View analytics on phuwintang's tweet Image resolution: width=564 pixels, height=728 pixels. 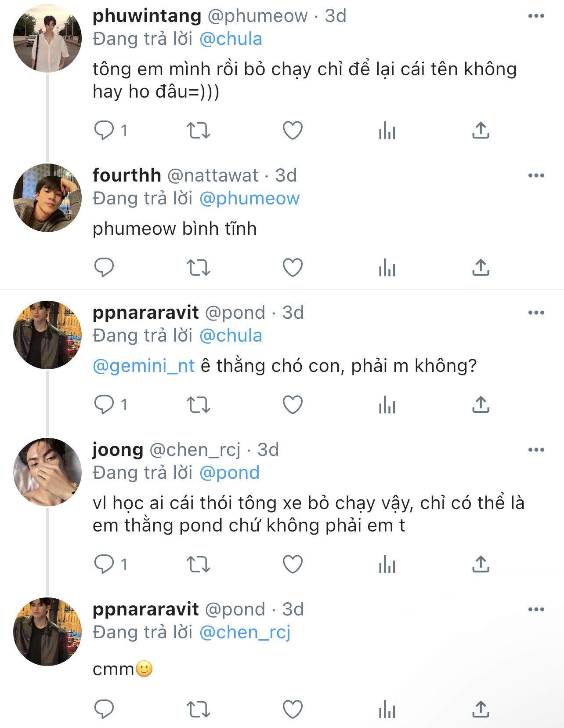(387, 131)
